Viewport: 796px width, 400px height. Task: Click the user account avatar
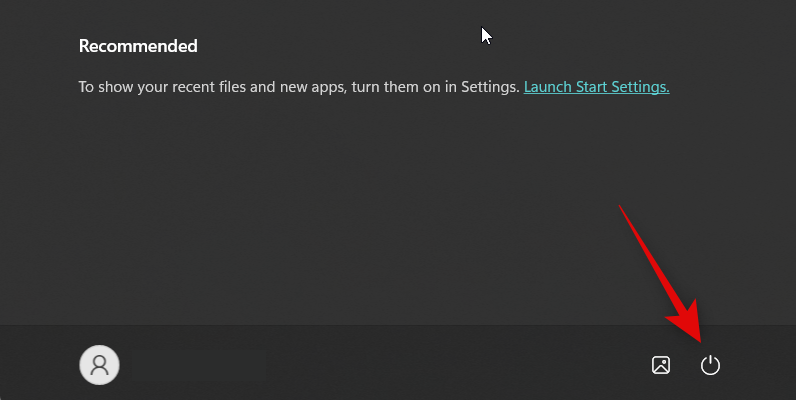coord(99,365)
